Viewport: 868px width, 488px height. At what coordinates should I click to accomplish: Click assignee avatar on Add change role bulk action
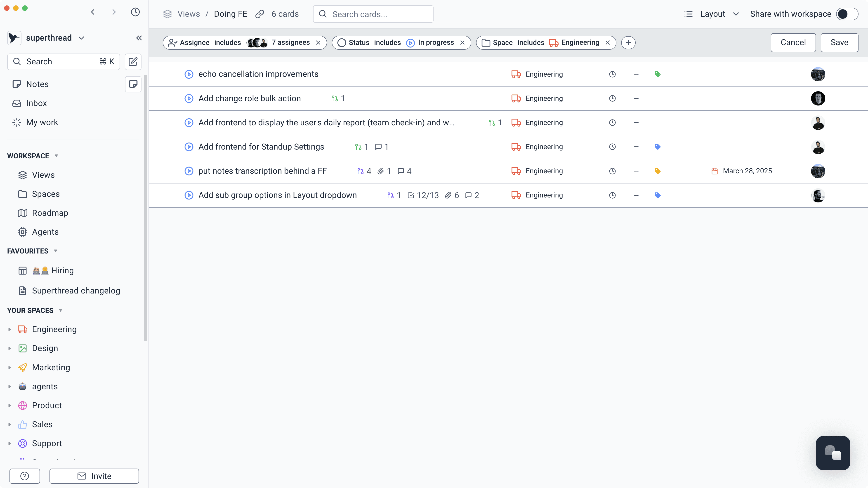[x=818, y=98]
